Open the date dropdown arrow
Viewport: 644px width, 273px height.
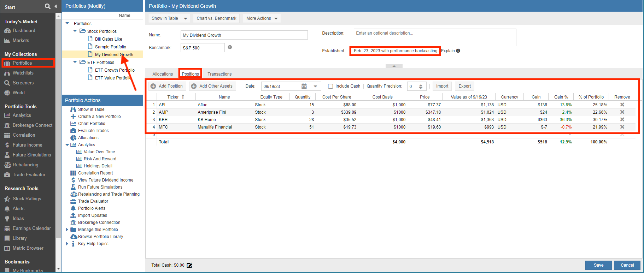click(315, 86)
